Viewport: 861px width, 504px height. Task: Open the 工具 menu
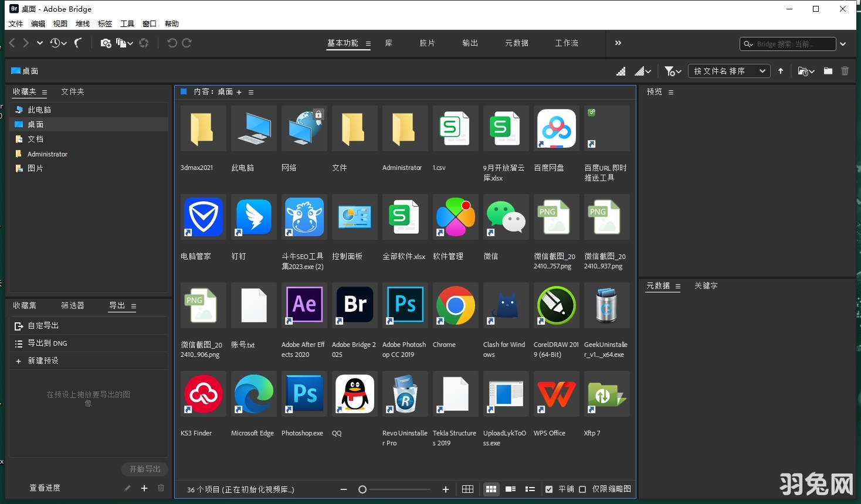point(127,23)
